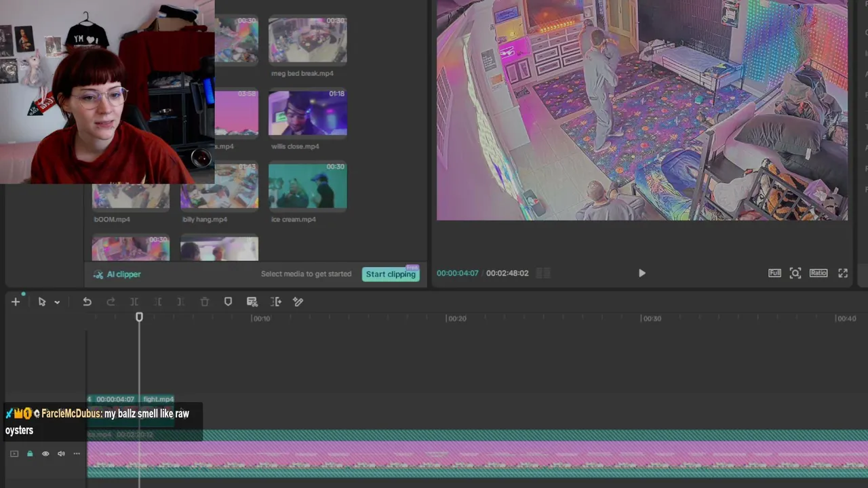Open the Ratio aspect settings

tap(818, 273)
